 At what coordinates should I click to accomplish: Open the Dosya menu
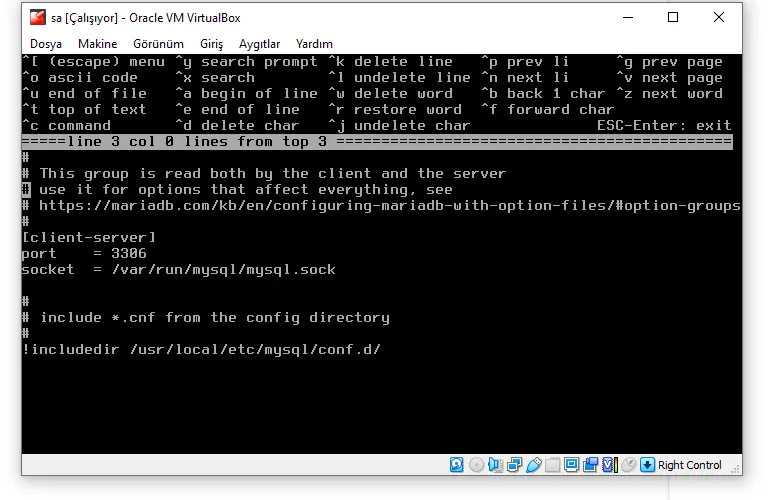[x=46, y=44]
